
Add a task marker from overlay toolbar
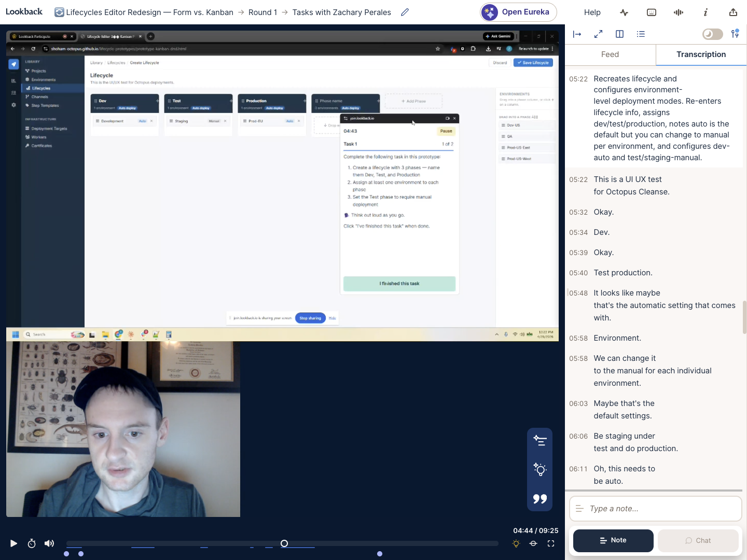(x=539, y=441)
